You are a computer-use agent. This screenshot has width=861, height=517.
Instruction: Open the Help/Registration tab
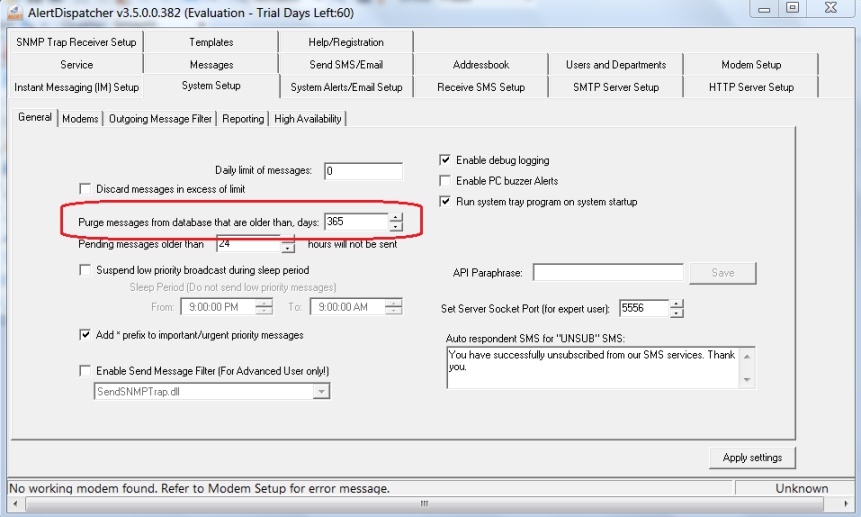click(x=346, y=42)
